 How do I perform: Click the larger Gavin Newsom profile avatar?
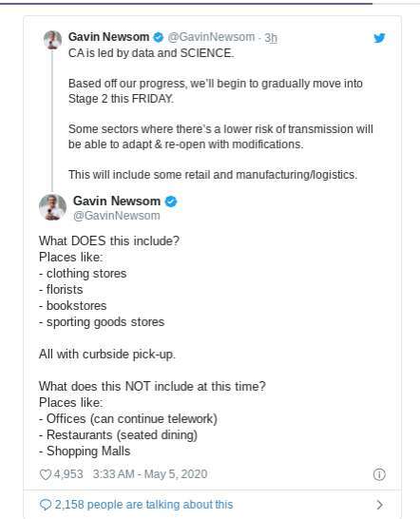click(x=52, y=207)
